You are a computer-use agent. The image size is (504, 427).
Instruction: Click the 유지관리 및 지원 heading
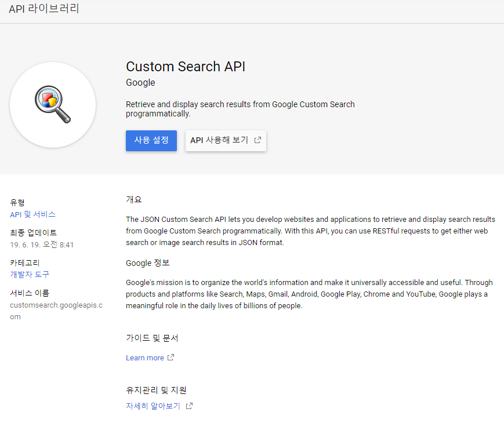pyautogui.click(x=156, y=390)
